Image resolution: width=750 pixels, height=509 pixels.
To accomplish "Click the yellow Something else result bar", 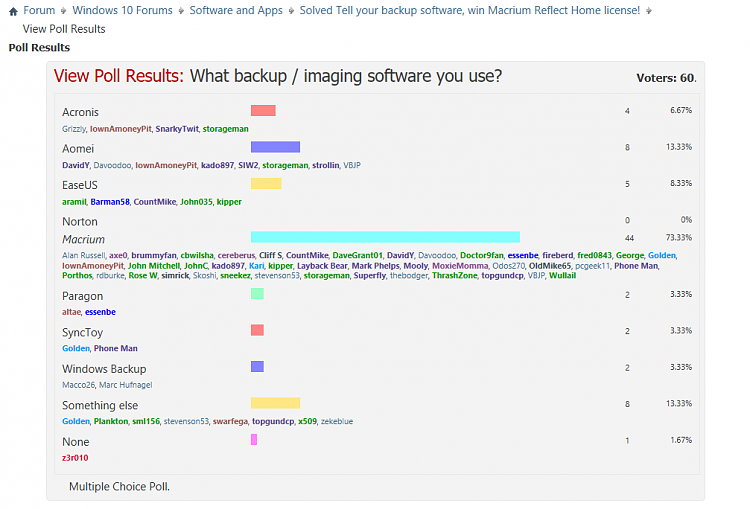I will point(276,403).
